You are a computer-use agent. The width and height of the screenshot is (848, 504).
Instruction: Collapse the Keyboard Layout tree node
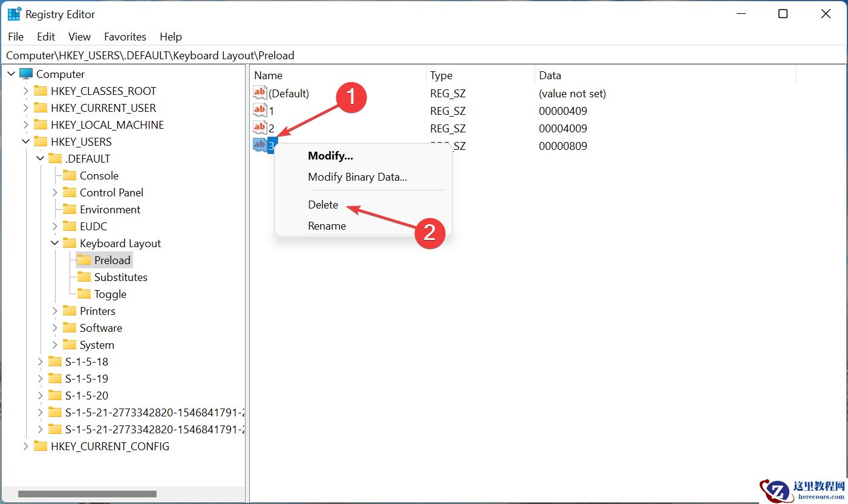click(x=54, y=243)
